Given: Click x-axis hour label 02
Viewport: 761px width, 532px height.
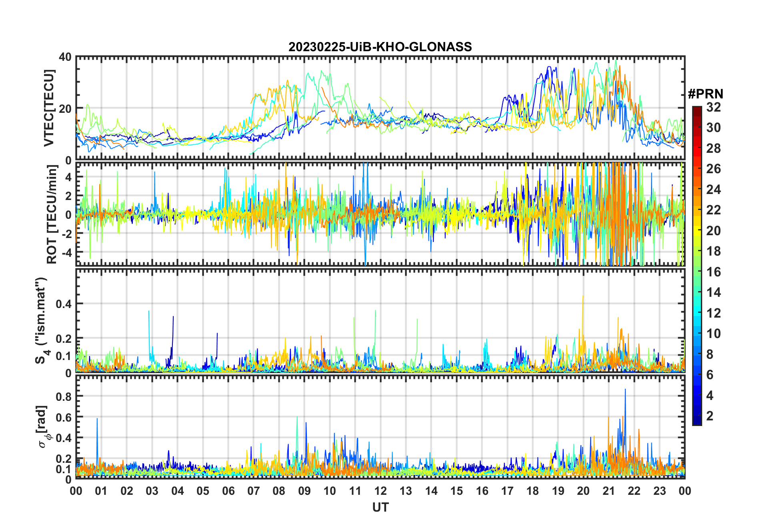Looking at the screenshot, I should tap(127, 491).
